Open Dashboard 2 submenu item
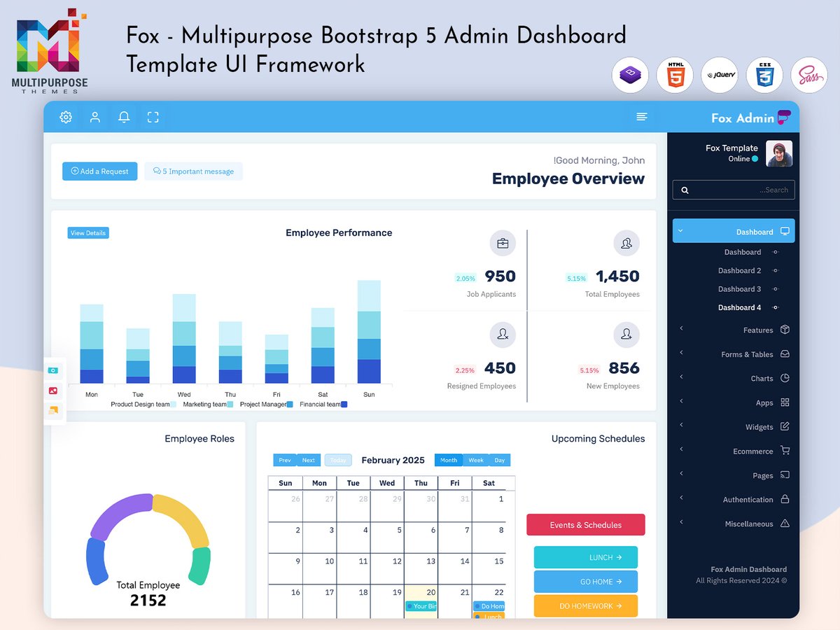The height and width of the screenshot is (630, 840). 740,270
